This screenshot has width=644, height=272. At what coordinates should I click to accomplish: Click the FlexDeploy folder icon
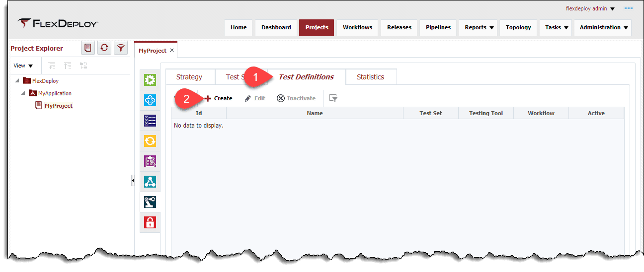click(27, 80)
